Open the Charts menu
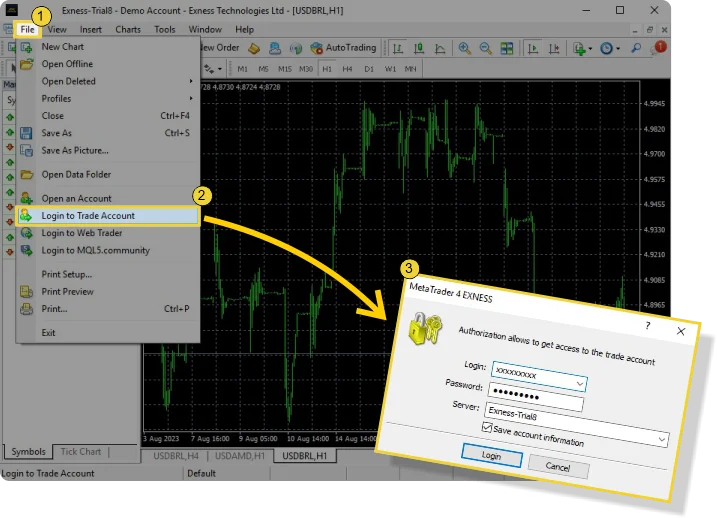717x518 pixels. pos(128,29)
